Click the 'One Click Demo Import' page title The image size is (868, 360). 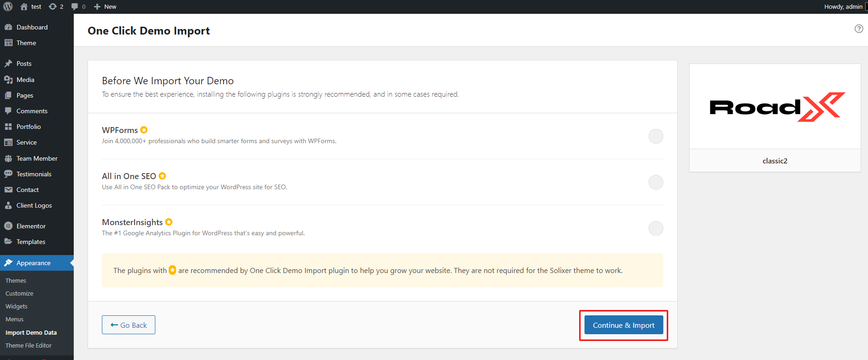click(148, 31)
